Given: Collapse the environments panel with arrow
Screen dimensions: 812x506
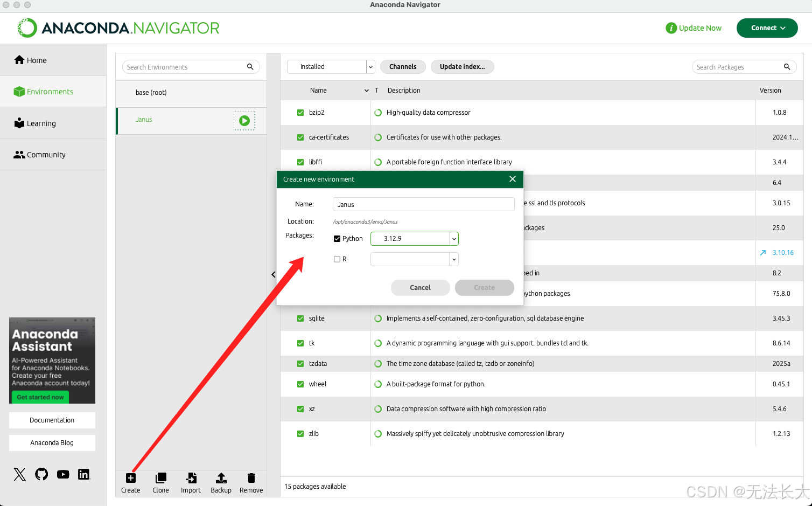Looking at the screenshot, I should pos(274,274).
